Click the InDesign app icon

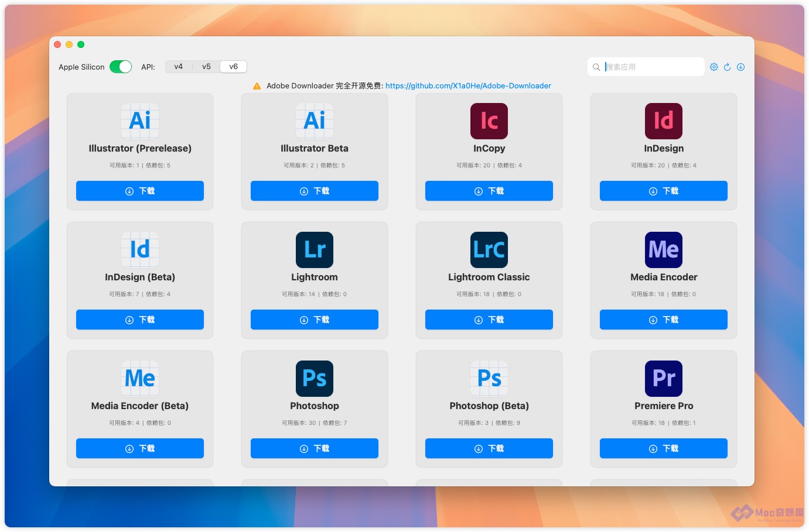click(x=664, y=121)
